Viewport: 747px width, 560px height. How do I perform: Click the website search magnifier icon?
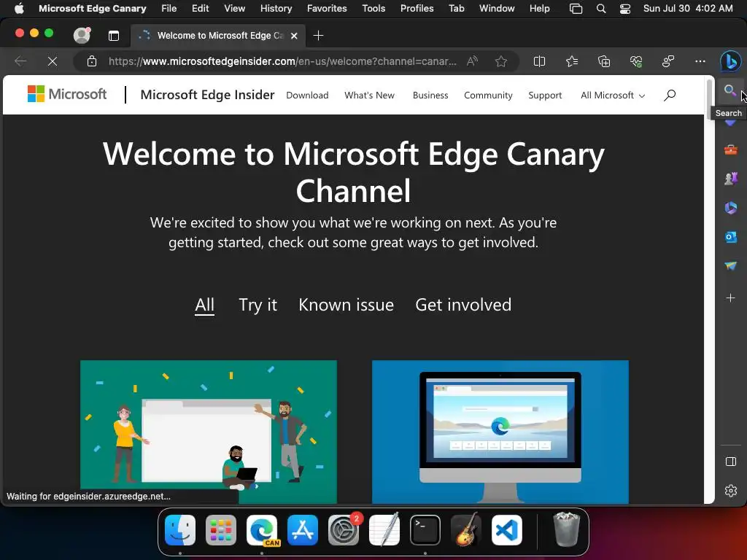[x=670, y=96]
